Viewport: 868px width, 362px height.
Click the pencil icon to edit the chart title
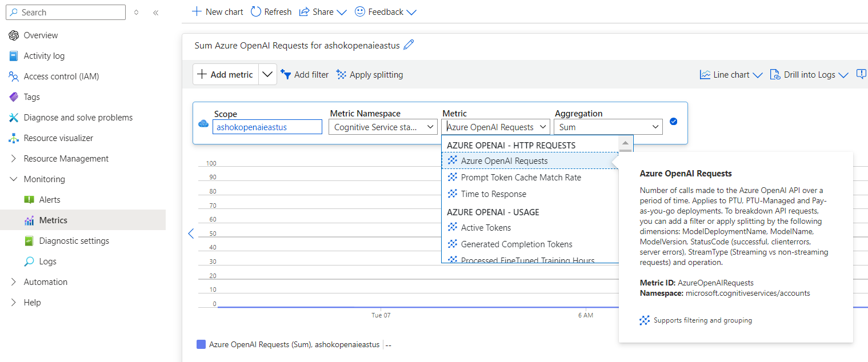(409, 45)
